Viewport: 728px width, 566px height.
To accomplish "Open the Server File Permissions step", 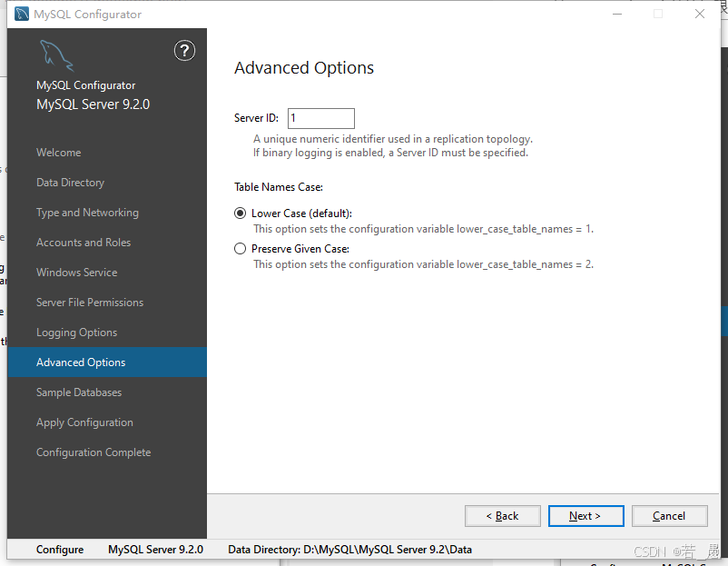I will 90,303.
